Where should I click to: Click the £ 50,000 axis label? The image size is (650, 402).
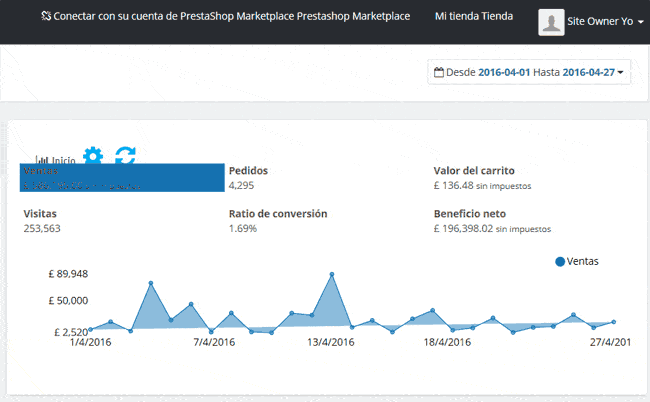68,300
